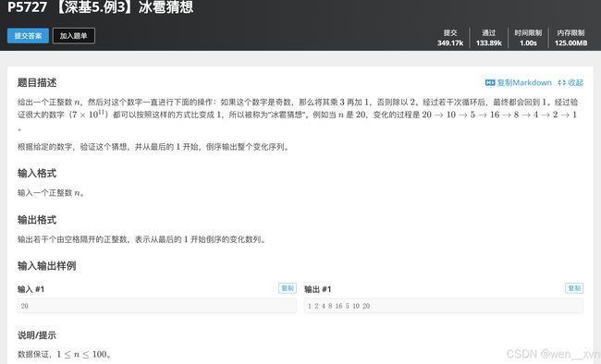Click the sample input box containing 20
Viewport: 601px width, 364px height.
(x=157, y=306)
